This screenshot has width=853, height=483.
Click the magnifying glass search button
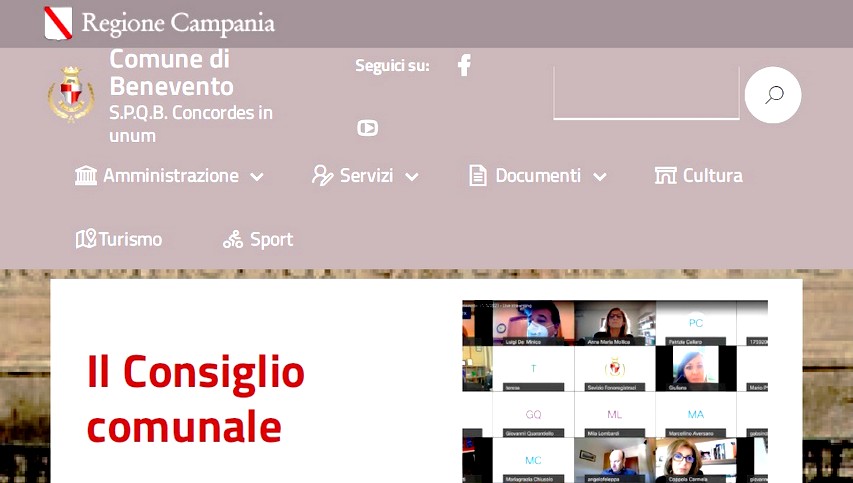pos(773,95)
